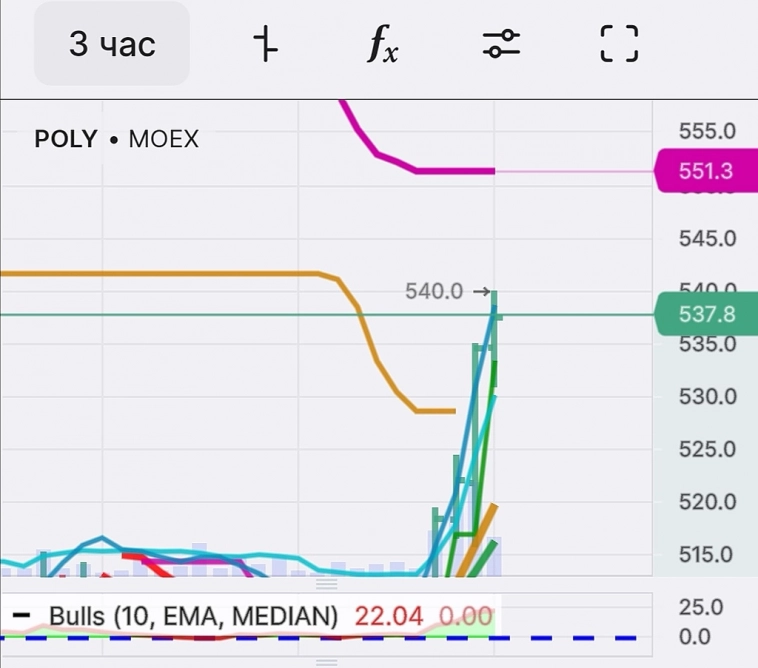The width and height of the screenshot is (758, 668).
Task: Click the 540.0 high price marker
Action: click(x=434, y=291)
